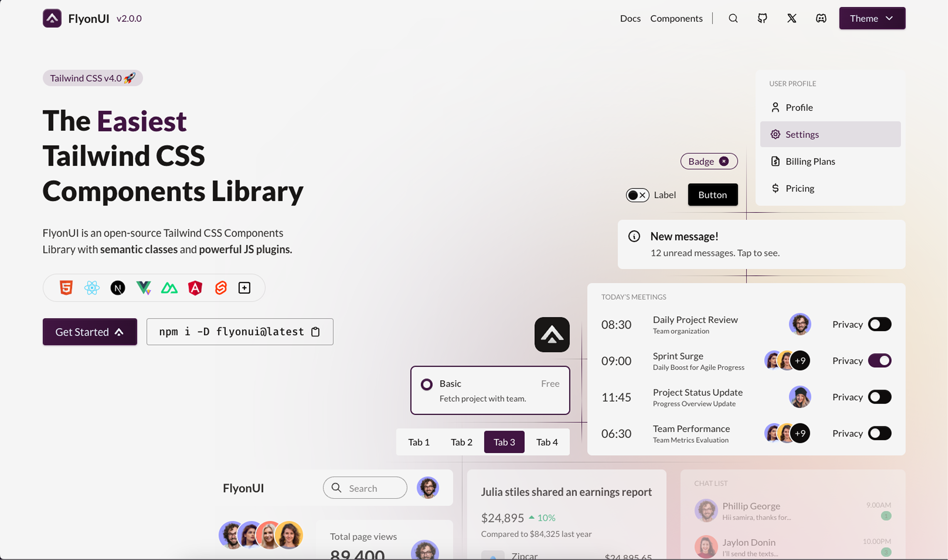
Task: Click the FlyonUI logo icon
Action: (x=52, y=18)
